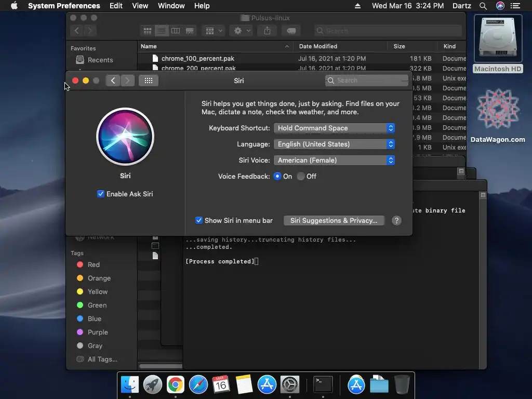Image resolution: width=532 pixels, height=399 pixels.
Task: Select Voice Feedback On radio
Action: pos(277,176)
